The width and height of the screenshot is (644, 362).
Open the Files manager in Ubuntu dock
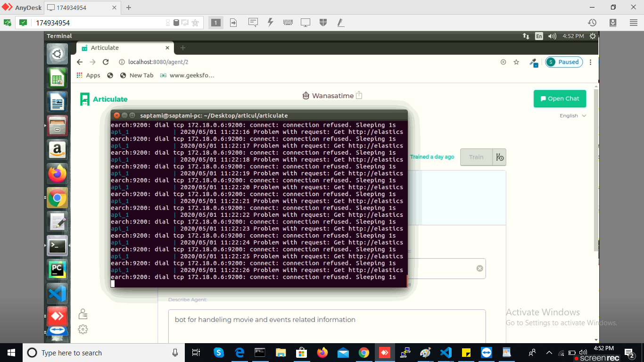point(57,126)
